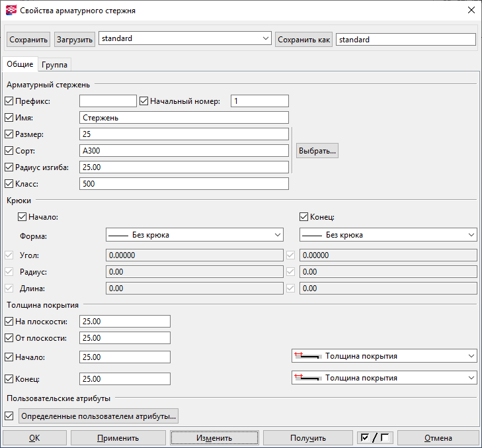Close the rebar properties dialog window

pyautogui.click(x=470, y=10)
